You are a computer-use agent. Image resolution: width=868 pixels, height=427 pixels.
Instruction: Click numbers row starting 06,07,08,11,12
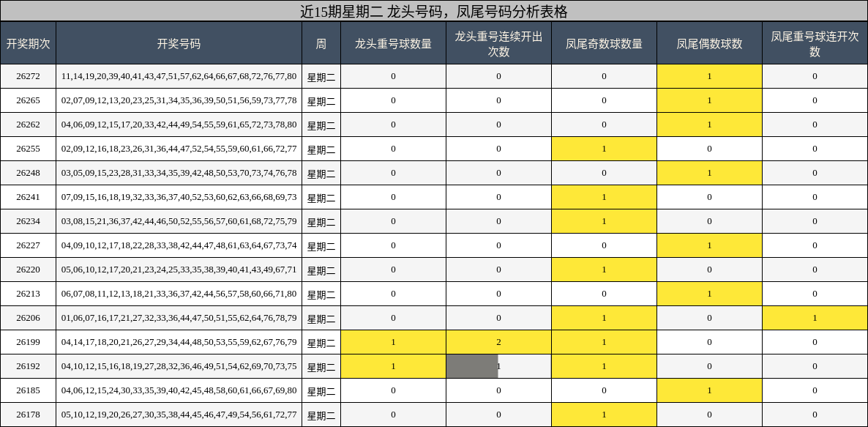pyautogui.click(x=179, y=294)
